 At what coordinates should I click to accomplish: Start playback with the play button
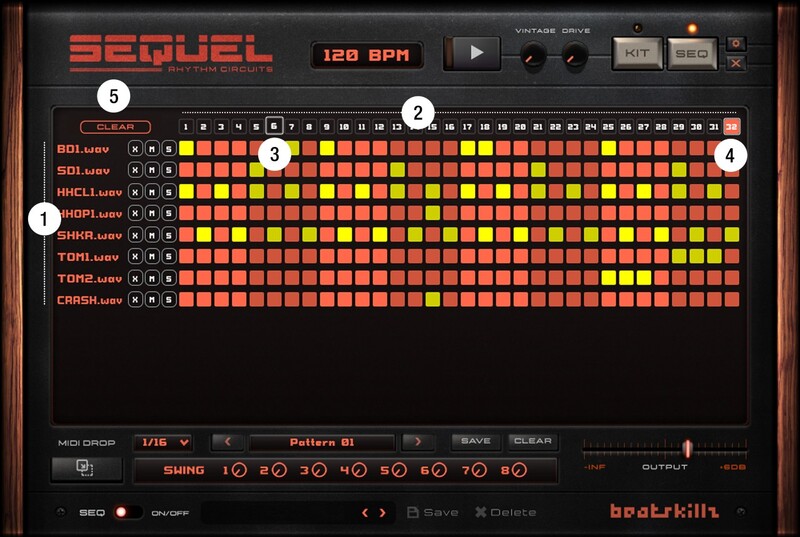click(x=472, y=53)
